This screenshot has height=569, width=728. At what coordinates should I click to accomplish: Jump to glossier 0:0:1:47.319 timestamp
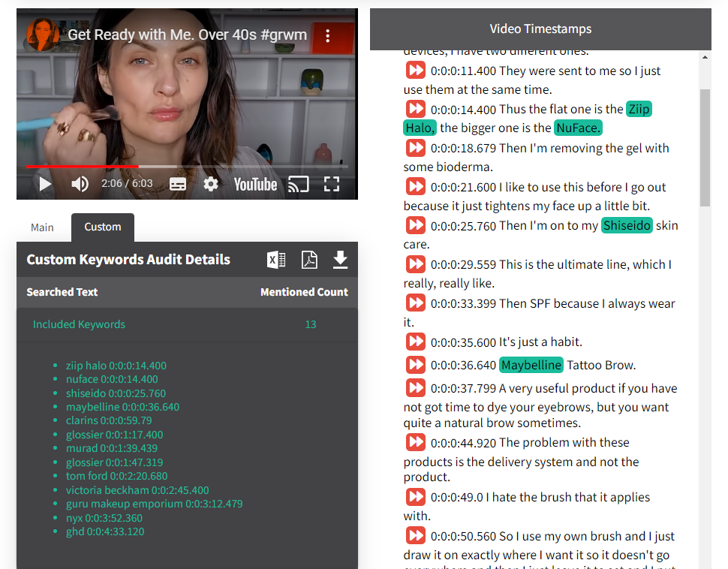(114, 462)
